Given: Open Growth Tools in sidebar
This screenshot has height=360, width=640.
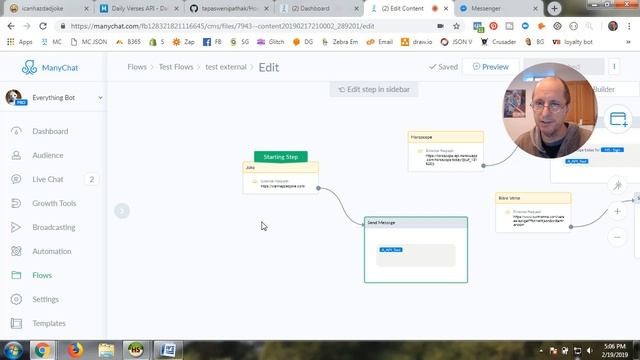Looking at the screenshot, I should click(54, 203).
